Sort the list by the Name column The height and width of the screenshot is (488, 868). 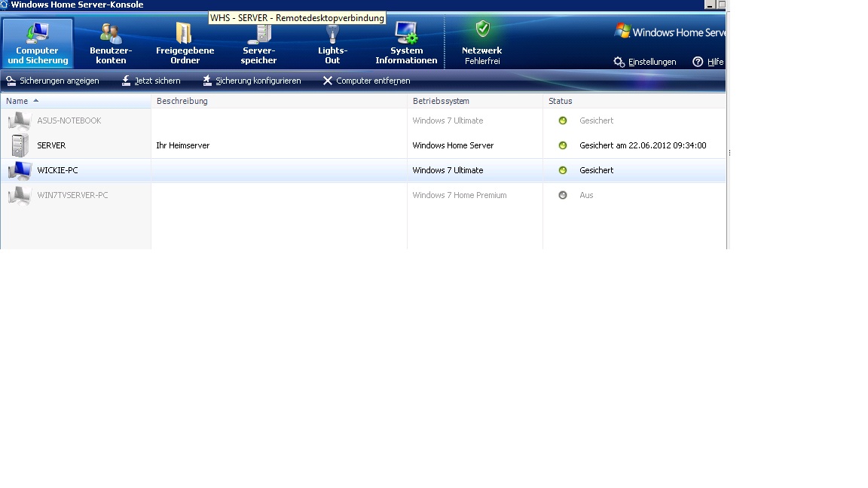click(76, 101)
